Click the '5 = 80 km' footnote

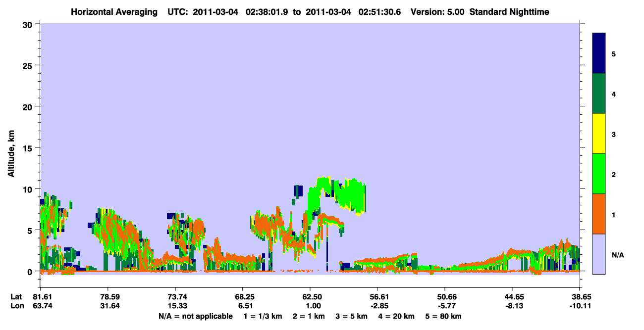pos(444,316)
